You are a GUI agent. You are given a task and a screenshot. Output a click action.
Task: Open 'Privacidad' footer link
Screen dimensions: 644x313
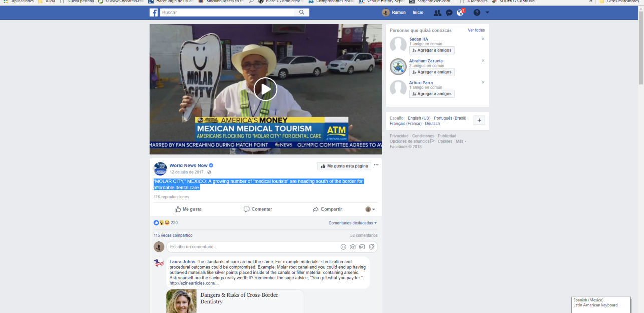(x=399, y=136)
